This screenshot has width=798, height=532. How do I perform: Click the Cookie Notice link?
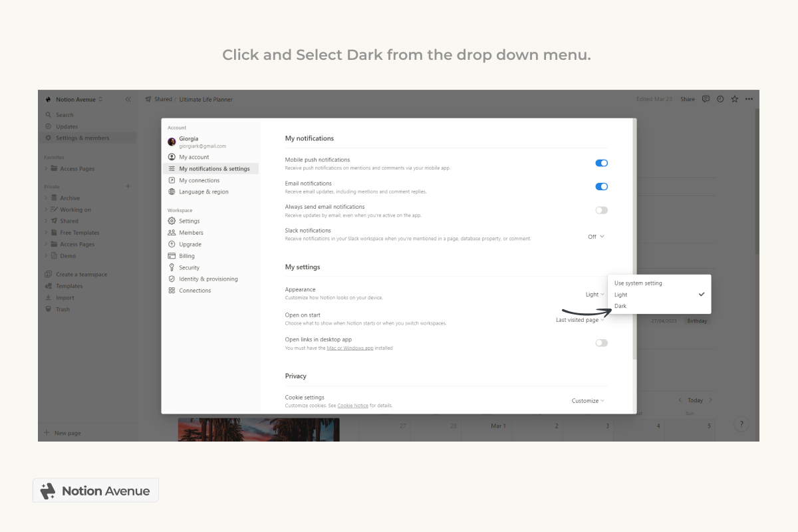tap(352, 405)
